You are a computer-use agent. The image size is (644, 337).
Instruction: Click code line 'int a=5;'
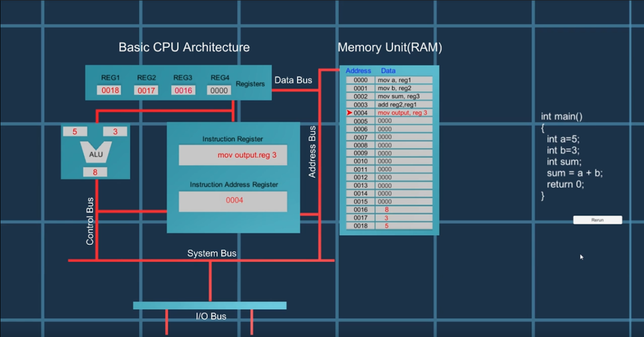point(563,139)
